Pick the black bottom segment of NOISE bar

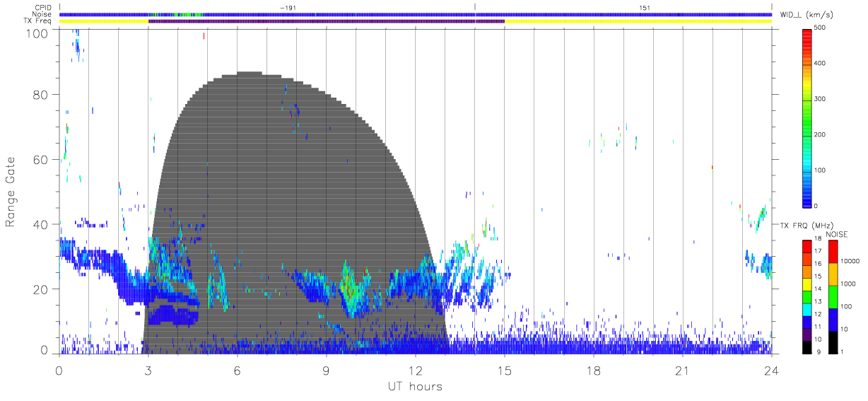click(x=833, y=341)
